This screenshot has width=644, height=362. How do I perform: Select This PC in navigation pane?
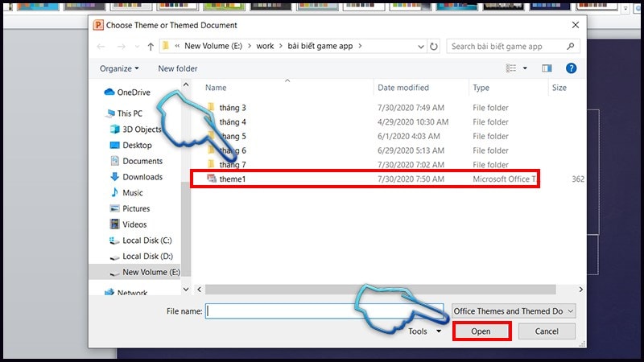(x=124, y=113)
